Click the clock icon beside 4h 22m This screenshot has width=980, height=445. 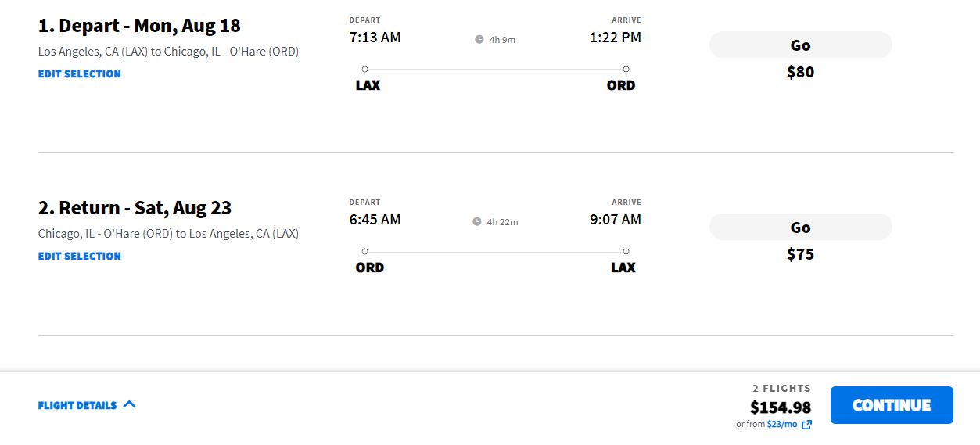click(477, 221)
